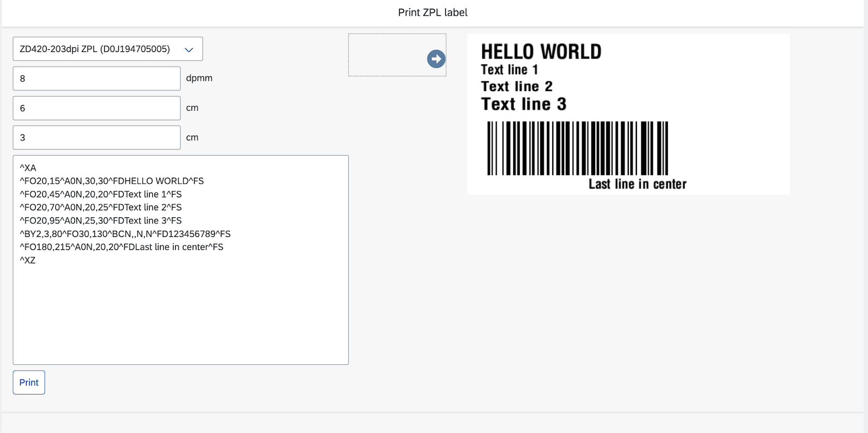
Task: Click the barcode in the label preview
Action: click(577, 148)
